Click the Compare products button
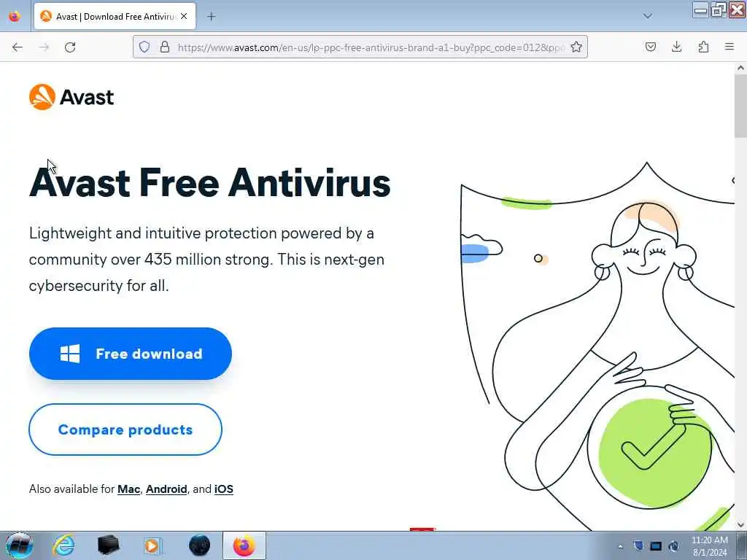 pyautogui.click(x=125, y=429)
